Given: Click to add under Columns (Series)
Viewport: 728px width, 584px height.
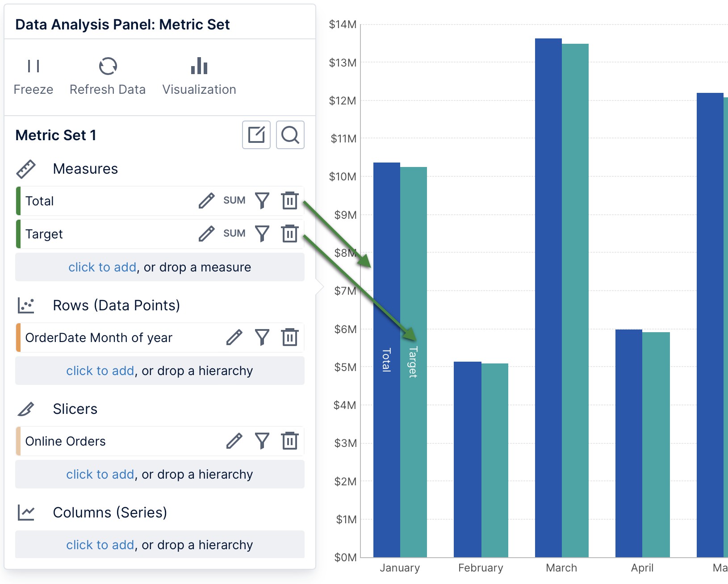Looking at the screenshot, I should click(100, 545).
